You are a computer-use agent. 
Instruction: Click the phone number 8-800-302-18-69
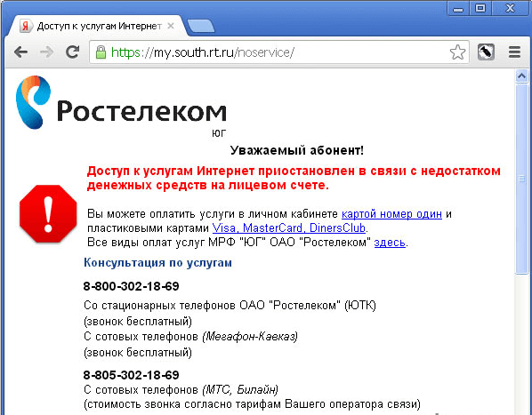[x=131, y=286]
